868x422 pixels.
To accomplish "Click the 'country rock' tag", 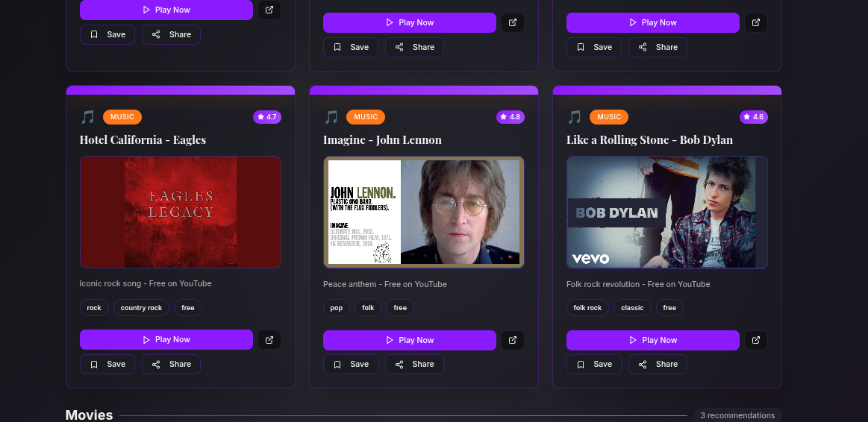I will pos(141,307).
